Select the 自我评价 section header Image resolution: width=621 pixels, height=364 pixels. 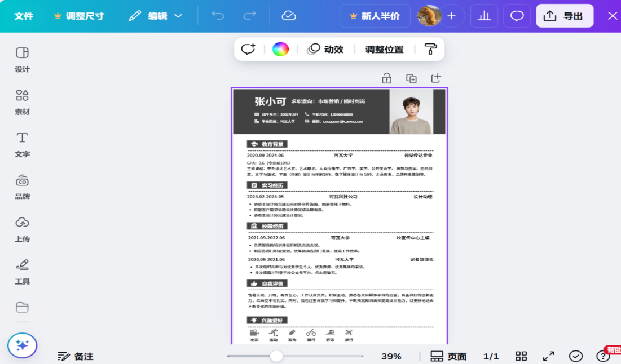point(267,283)
